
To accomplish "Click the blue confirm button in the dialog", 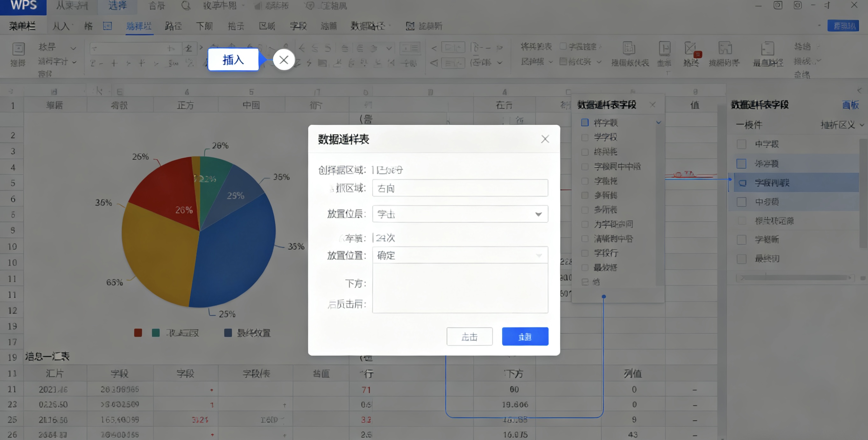I will click(x=525, y=336).
